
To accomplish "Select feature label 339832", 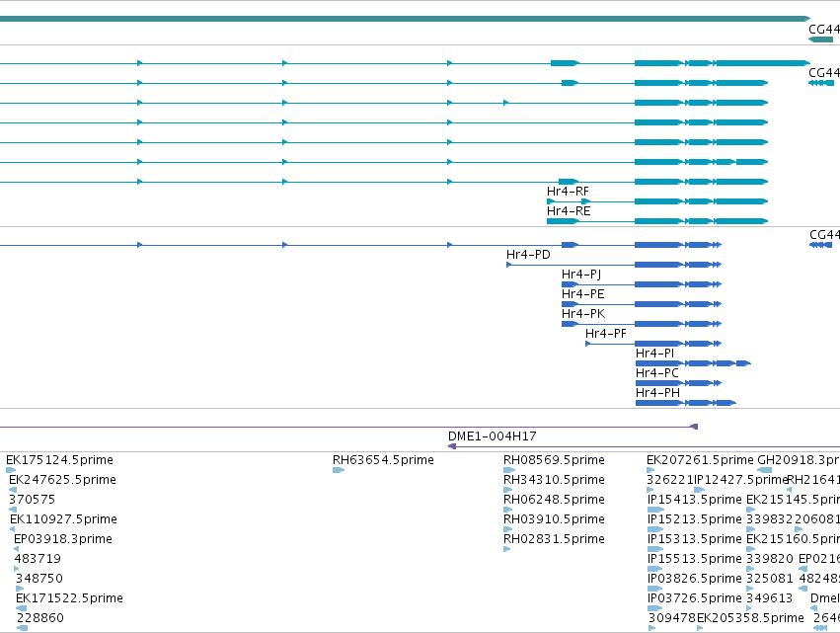I will tap(770, 519).
